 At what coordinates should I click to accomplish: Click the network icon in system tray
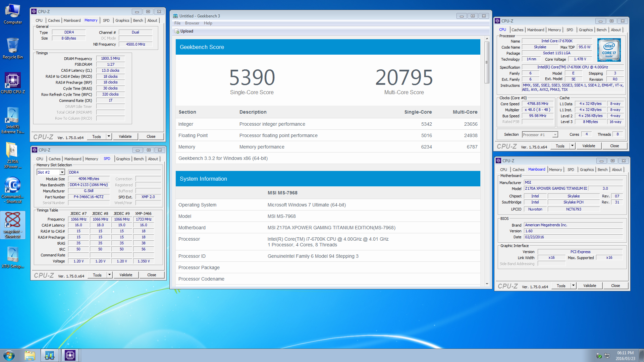607,356
